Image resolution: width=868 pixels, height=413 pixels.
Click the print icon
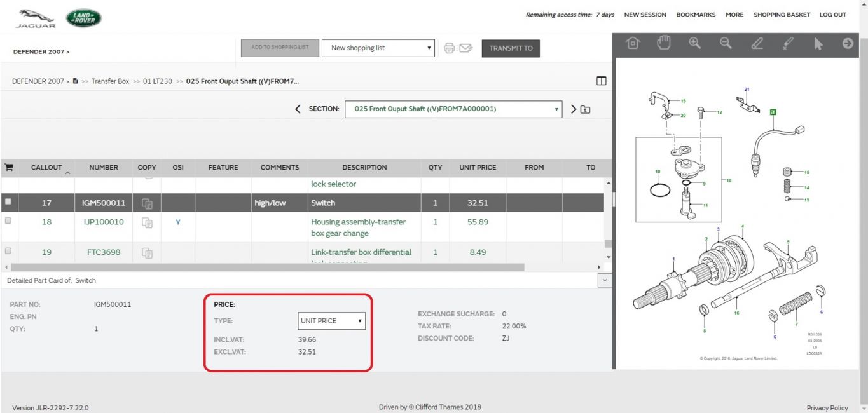(x=450, y=48)
